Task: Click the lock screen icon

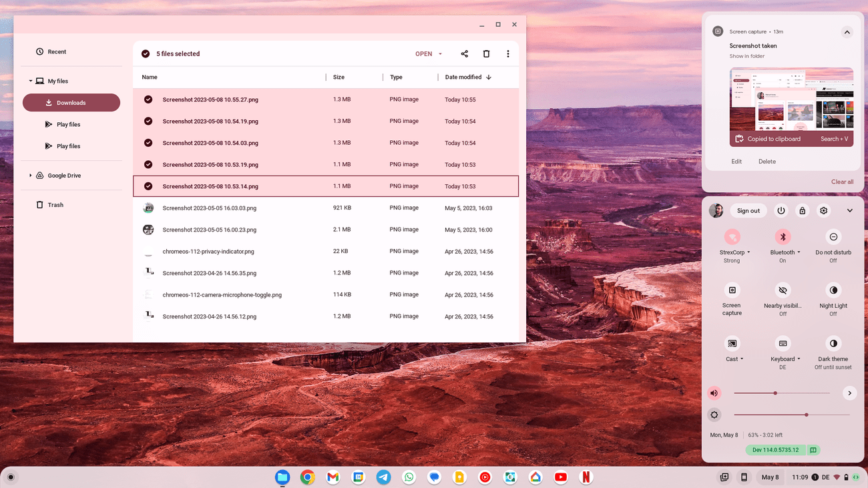Action: 802,211
